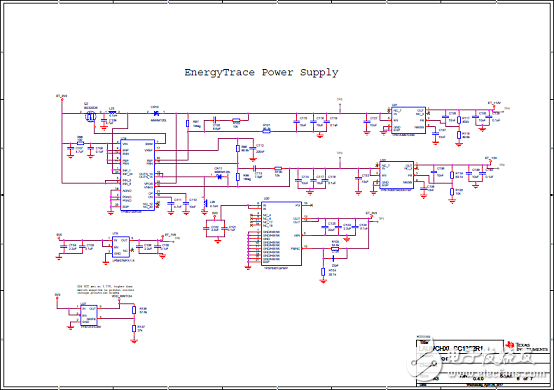The width and height of the screenshot is (554, 390).
Task: Click the EnergyTrace Power Supply title
Action: pyautogui.click(x=261, y=73)
